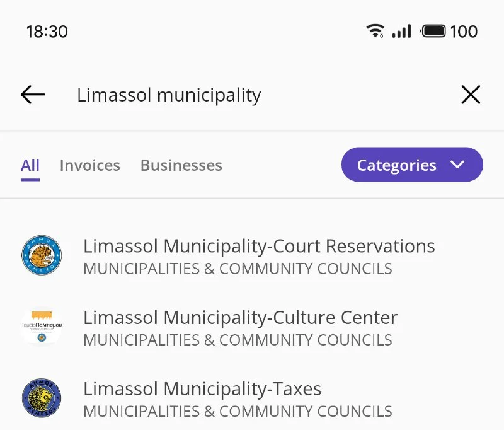Switch to the Invoices tab
504x430 pixels.
coord(89,166)
